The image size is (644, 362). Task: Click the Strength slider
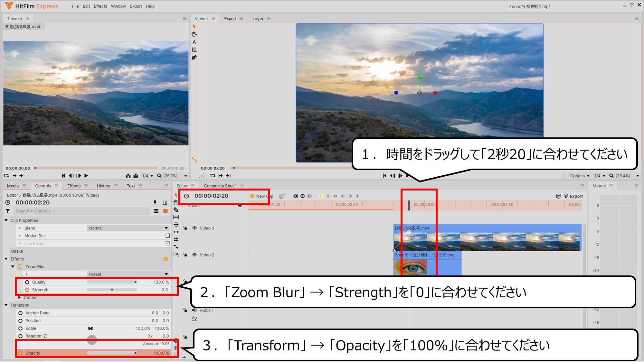(112, 290)
